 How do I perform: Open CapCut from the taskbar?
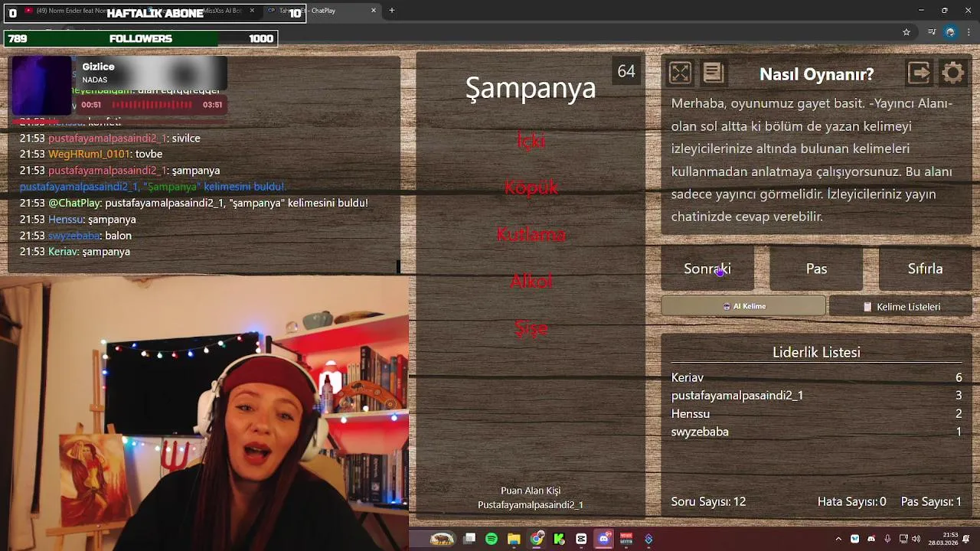click(581, 539)
